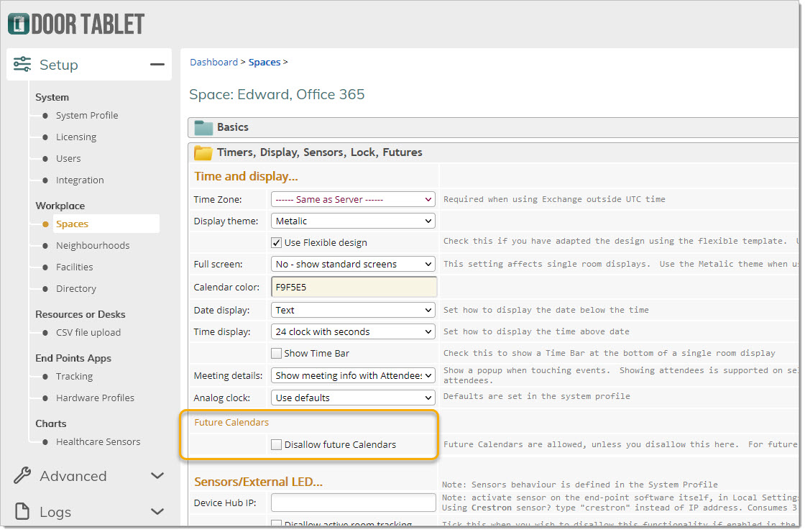The image size is (805, 532).
Task: Open the Time Zone dropdown
Action: coord(353,199)
